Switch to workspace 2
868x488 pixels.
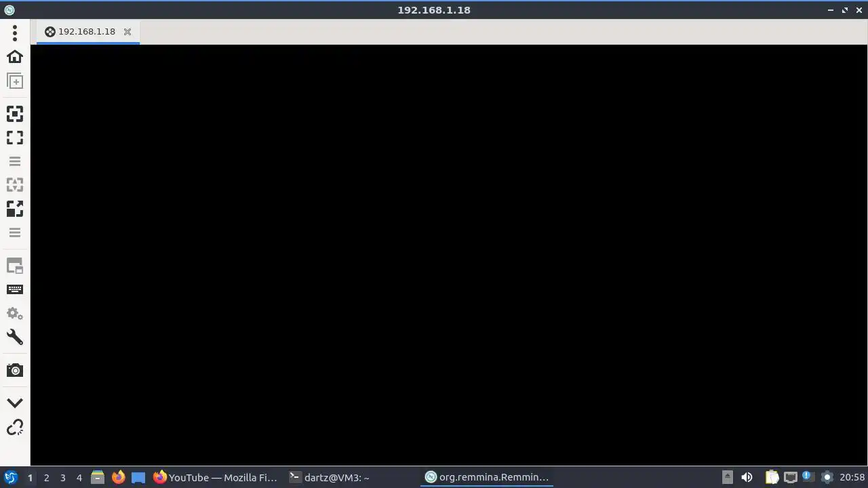coord(46,478)
